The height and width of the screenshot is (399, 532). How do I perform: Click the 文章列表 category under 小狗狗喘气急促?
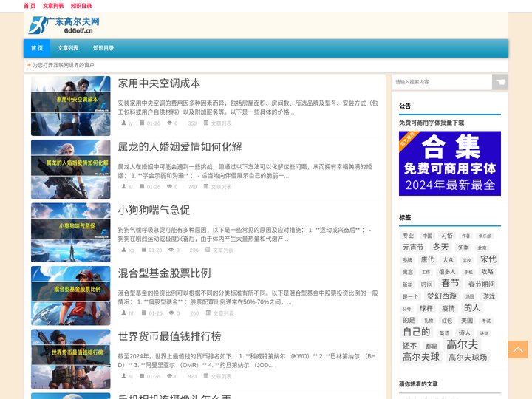click(x=223, y=250)
